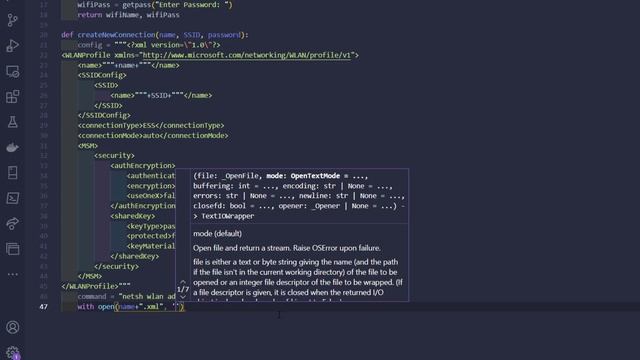Click the command = "netsh wlan line
640x360 pixels.
pyautogui.click(x=127, y=296)
